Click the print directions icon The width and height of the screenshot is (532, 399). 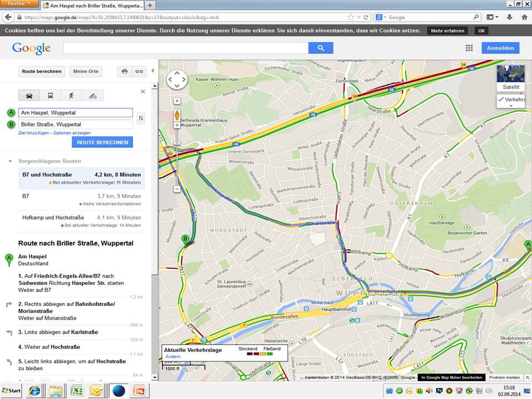tap(125, 71)
